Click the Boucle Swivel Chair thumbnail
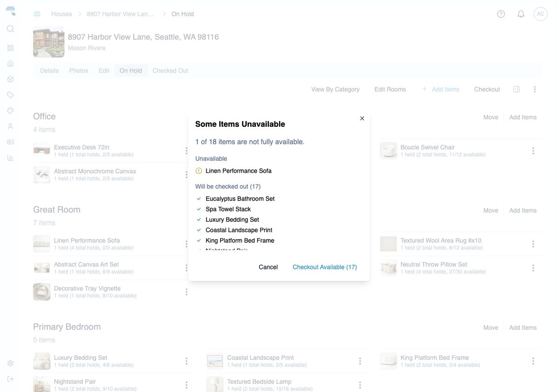558x392 pixels. (388, 150)
